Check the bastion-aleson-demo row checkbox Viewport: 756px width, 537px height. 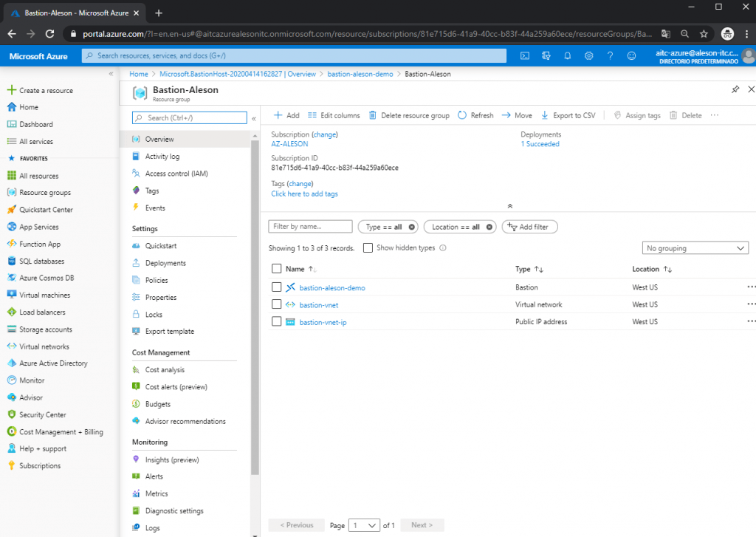pyautogui.click(x=276, y=287)
